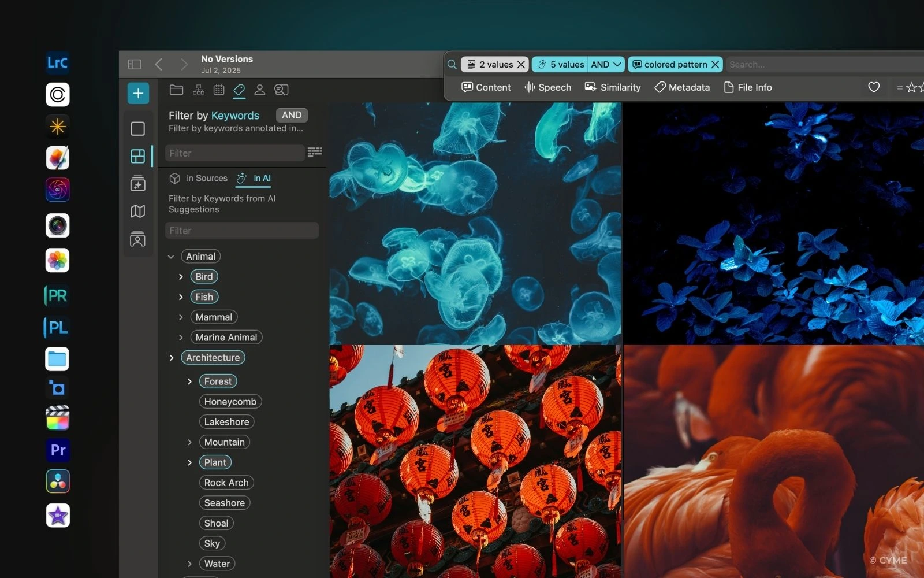Open the map view icon
The image size is (924, 578).
(137, 212)
